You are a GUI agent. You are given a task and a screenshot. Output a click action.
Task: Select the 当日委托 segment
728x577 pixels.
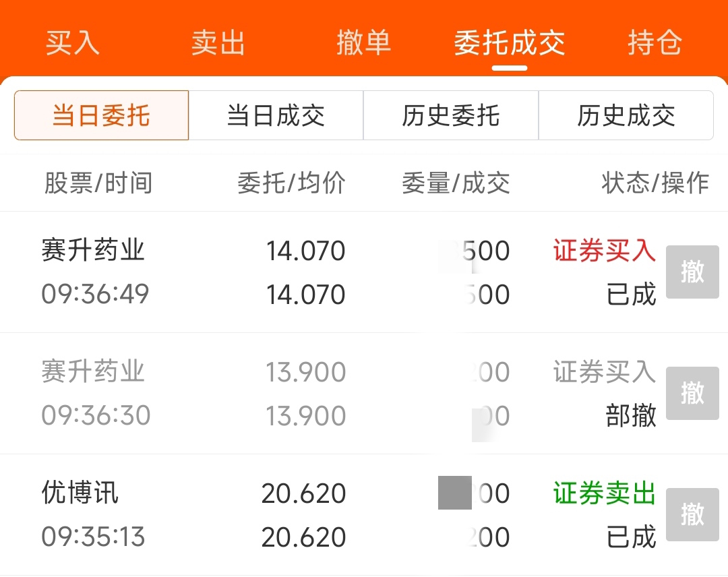coord(101,115)
